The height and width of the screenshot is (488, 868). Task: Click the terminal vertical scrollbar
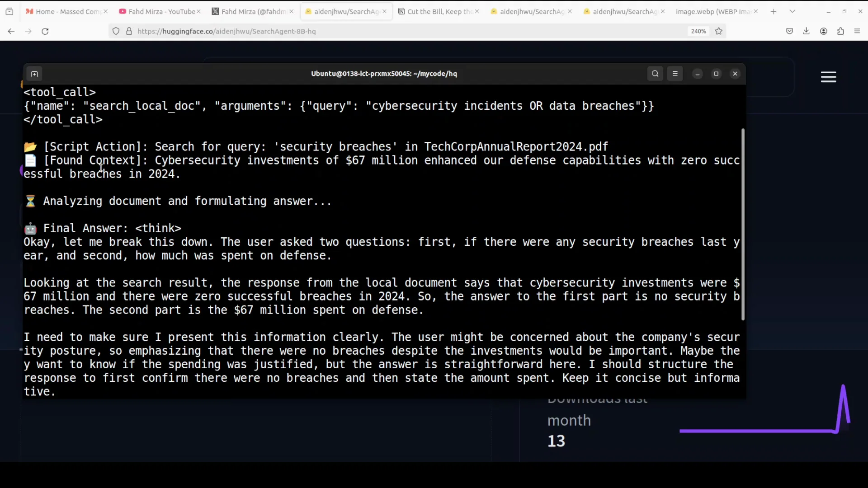pos(743,225)
